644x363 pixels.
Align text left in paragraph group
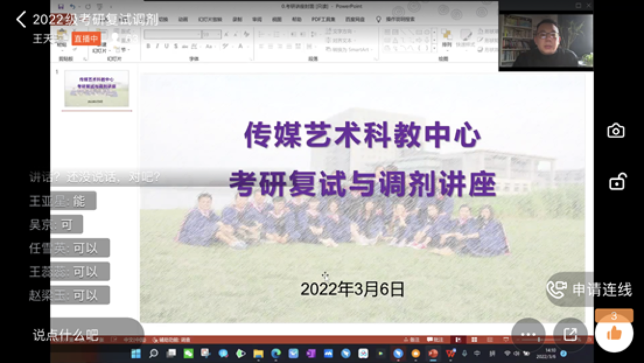coord(261,47)
